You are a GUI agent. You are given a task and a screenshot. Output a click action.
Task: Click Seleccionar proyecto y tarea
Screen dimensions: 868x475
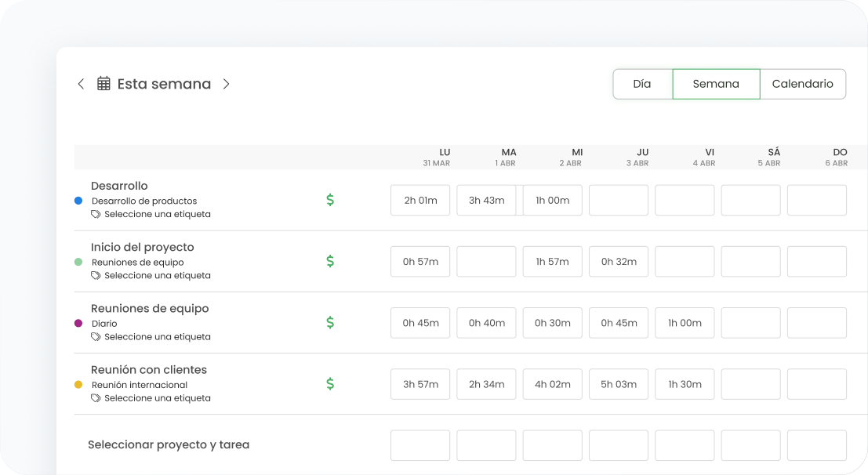169,444
